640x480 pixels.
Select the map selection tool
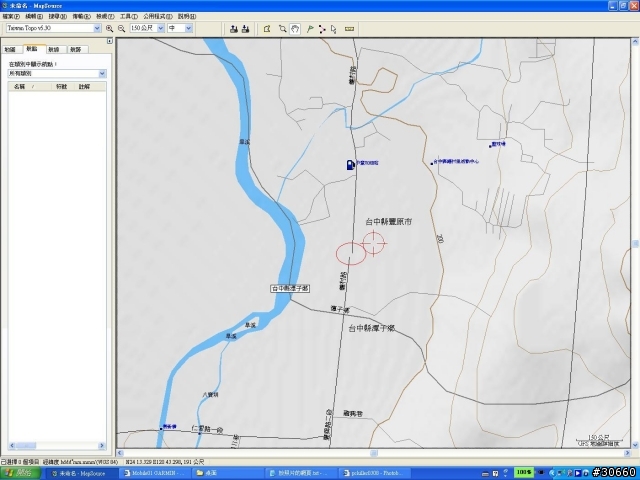click(267, 29)
